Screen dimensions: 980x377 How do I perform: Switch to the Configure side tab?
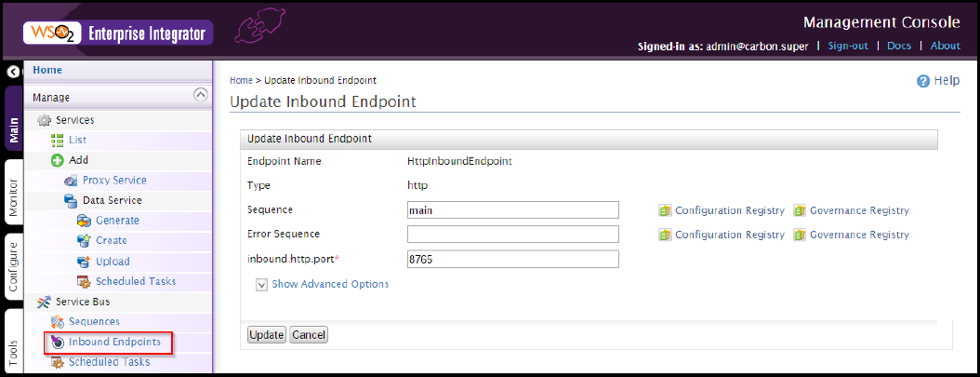pos(14,267)
